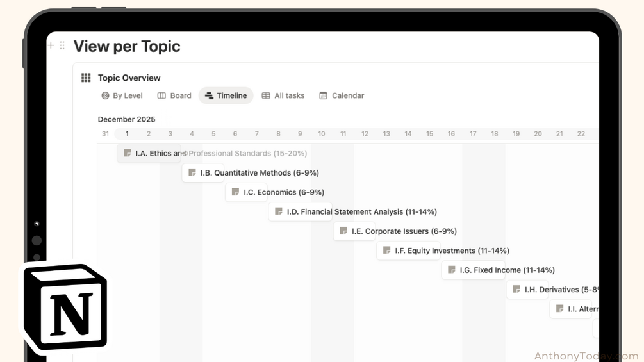
Task: Open the I.I. Alternative timeline item
Action: click(x=574, y=309)
